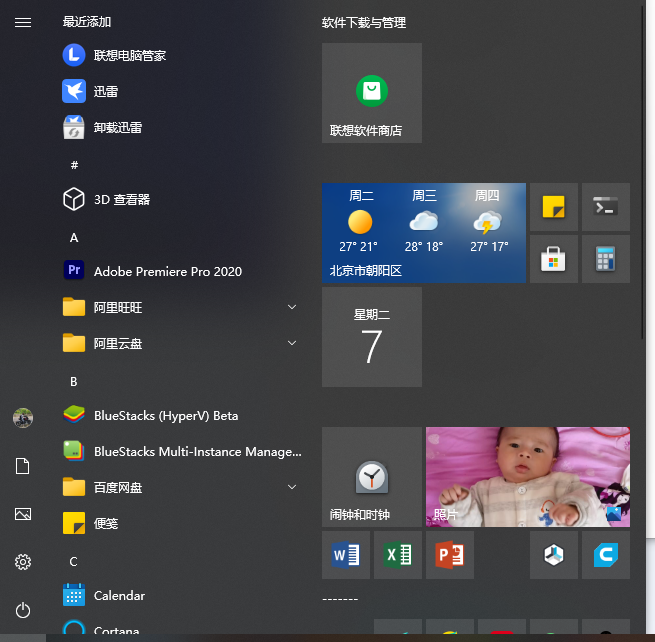Click the user account avatar

[x=23, y=418]
